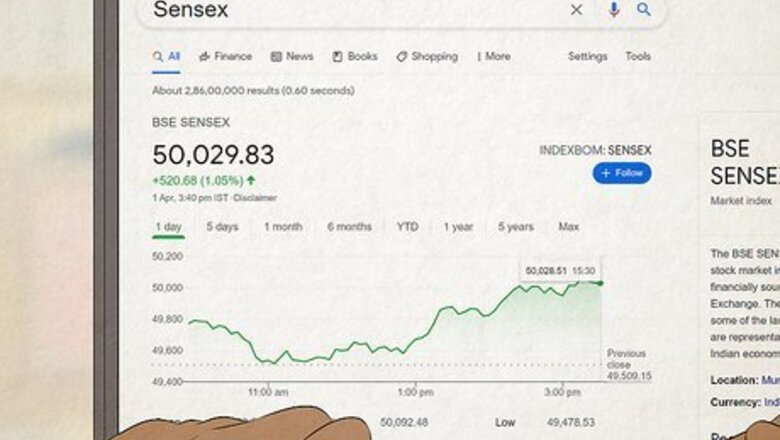Image resolution: width=780 pixels, height=440 pixels.
Task: Switch to the News tab
Action: [x=292, y=57]
